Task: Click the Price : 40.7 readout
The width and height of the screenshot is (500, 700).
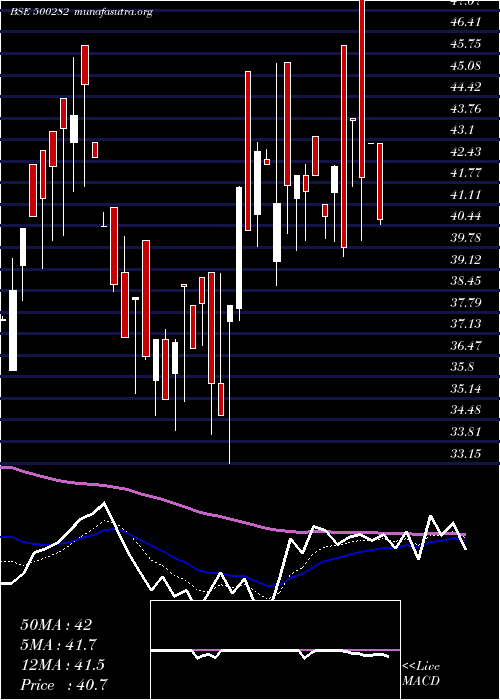Action: pos(63,685)
